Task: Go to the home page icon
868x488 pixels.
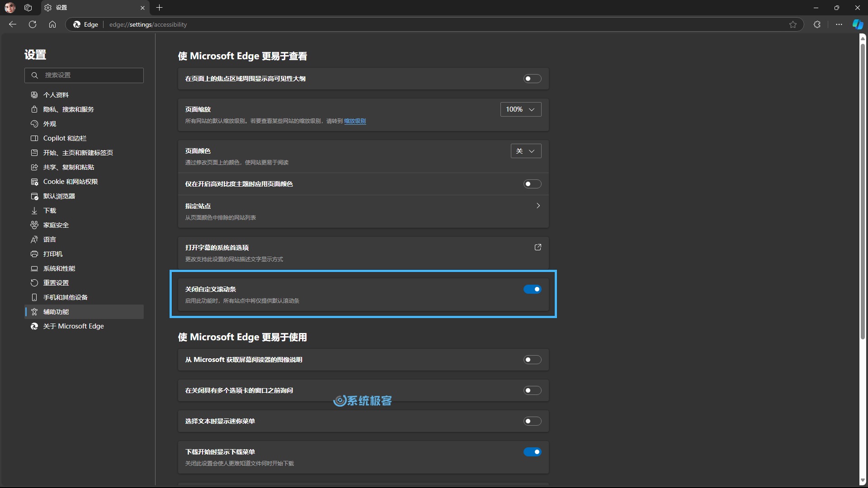Action: (52, 24)
